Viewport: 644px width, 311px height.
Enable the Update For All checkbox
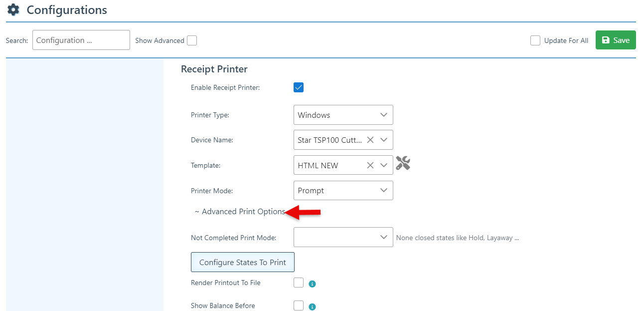[x=535, y=40]
